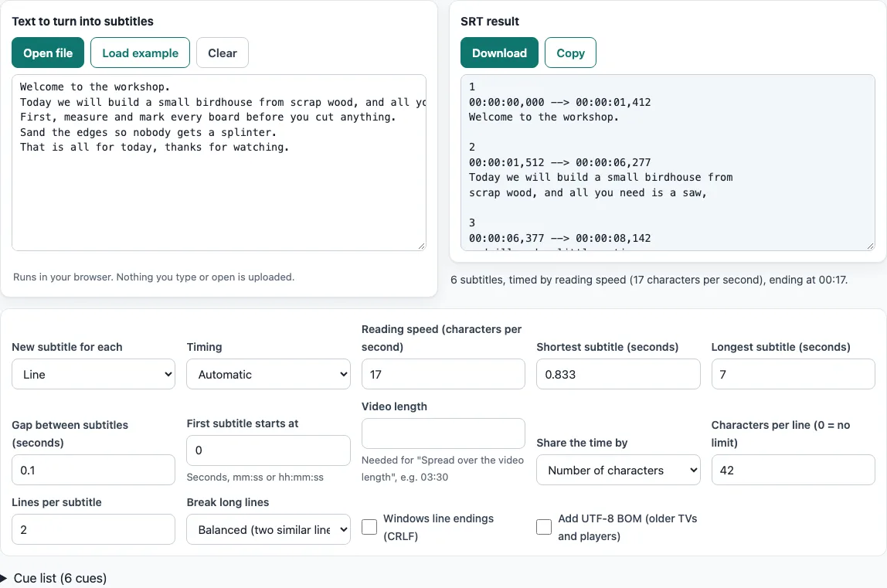
Task: Click the timestamp '00:00:06,377 --> 00:00:08,142'
Action: click(x=560, y=238)
